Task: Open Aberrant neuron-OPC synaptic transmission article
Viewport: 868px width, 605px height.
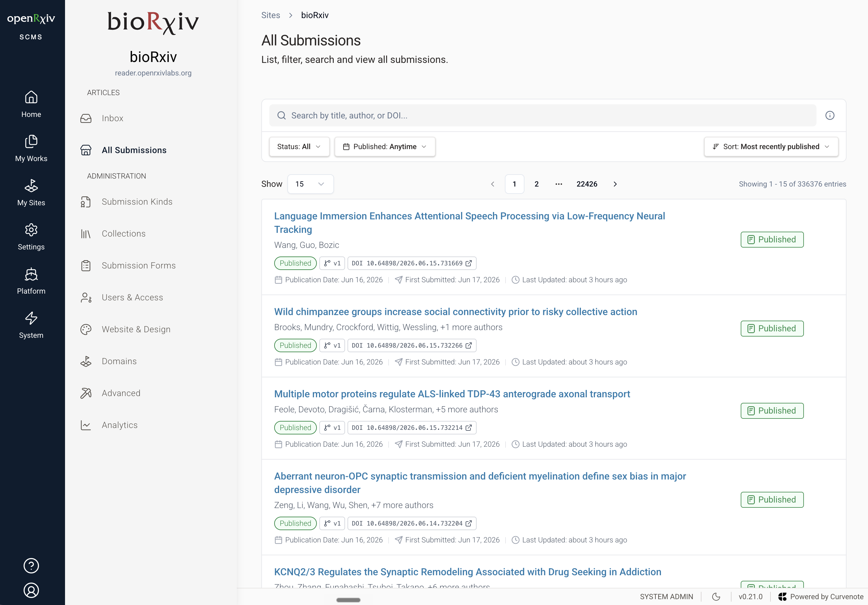Action: click(x=480, y=483)
